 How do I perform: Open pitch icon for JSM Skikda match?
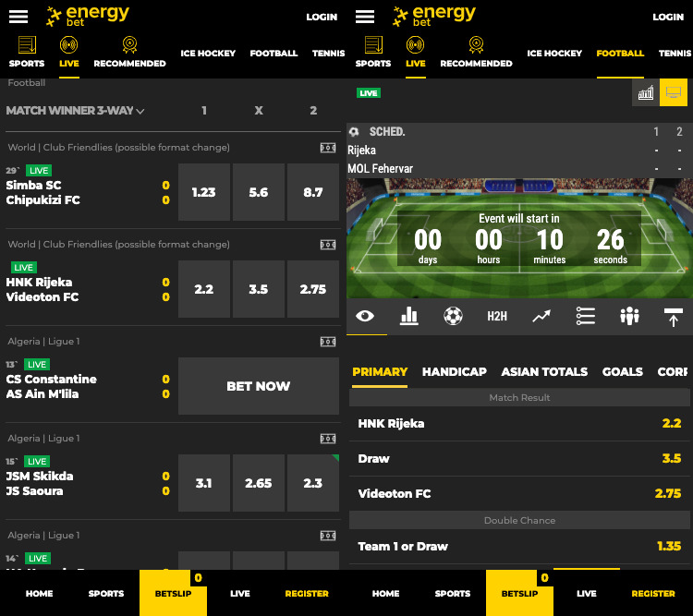pyautogui.click(x=328, y=439)
